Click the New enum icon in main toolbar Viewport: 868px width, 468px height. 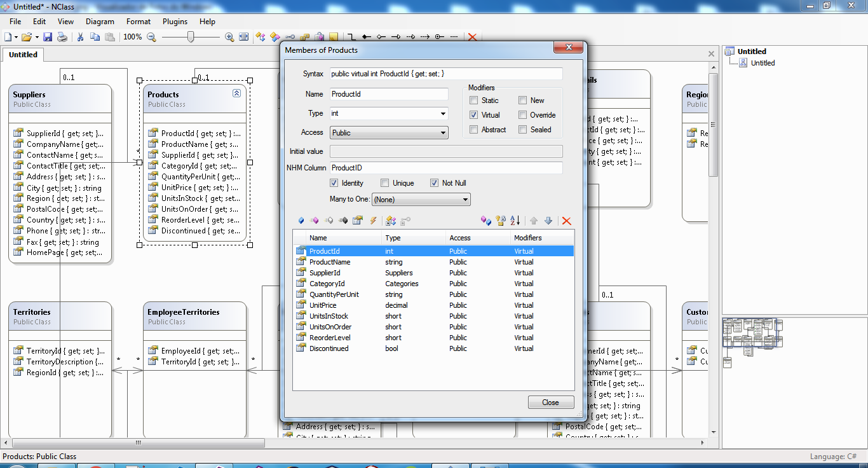[304, 37]
